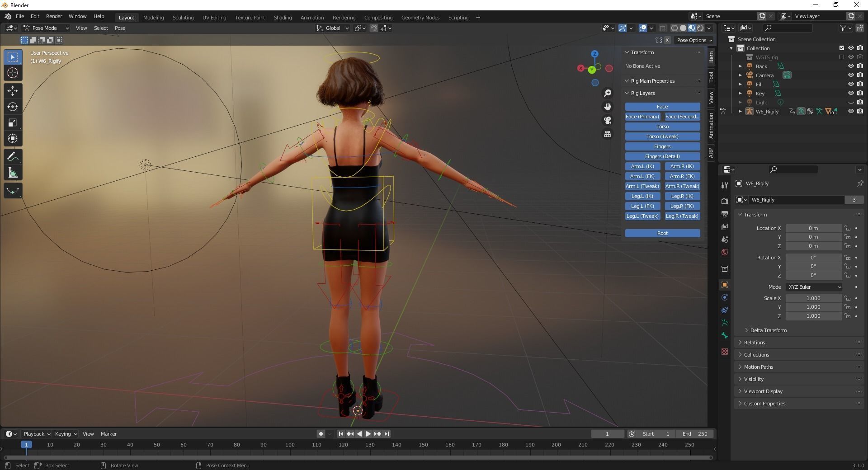Select the Cursor tool in the toolbar
The image size is (868, 470).
tap(13, 73)
